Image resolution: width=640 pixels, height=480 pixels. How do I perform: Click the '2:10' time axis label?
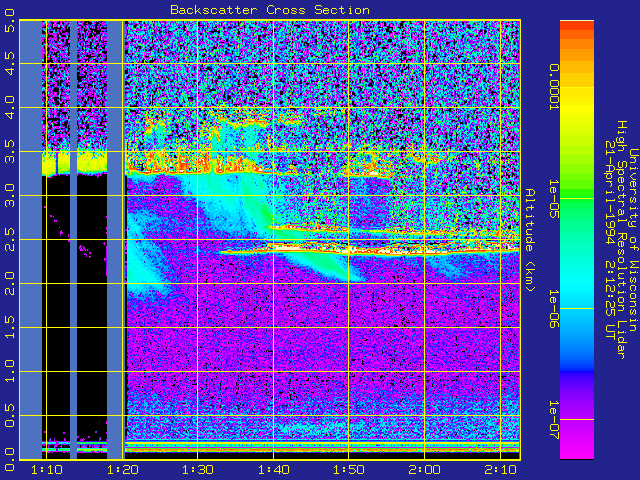[500, 470]
